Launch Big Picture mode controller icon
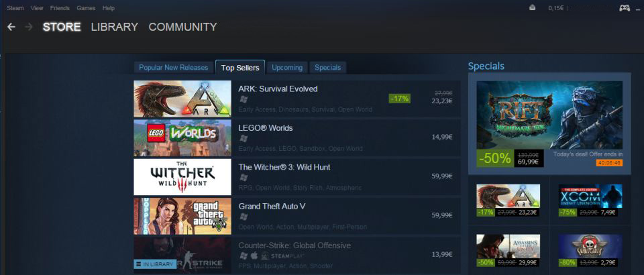Image resolution: width=644 pixels, height=275 pixels. (x=625, y=8)
